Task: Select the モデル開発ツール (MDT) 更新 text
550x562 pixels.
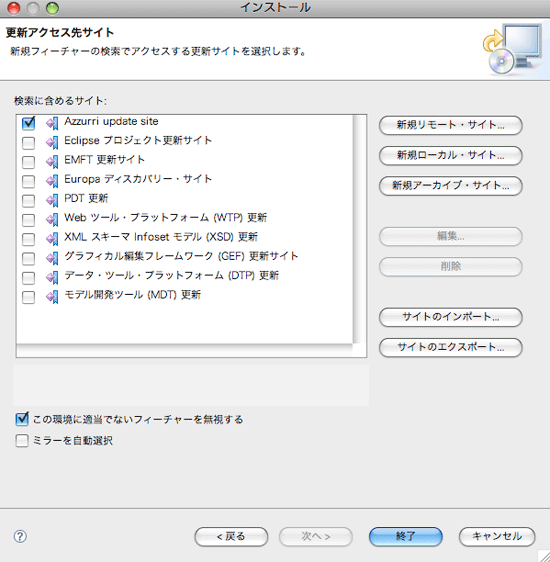Action: tap(132, 295)
